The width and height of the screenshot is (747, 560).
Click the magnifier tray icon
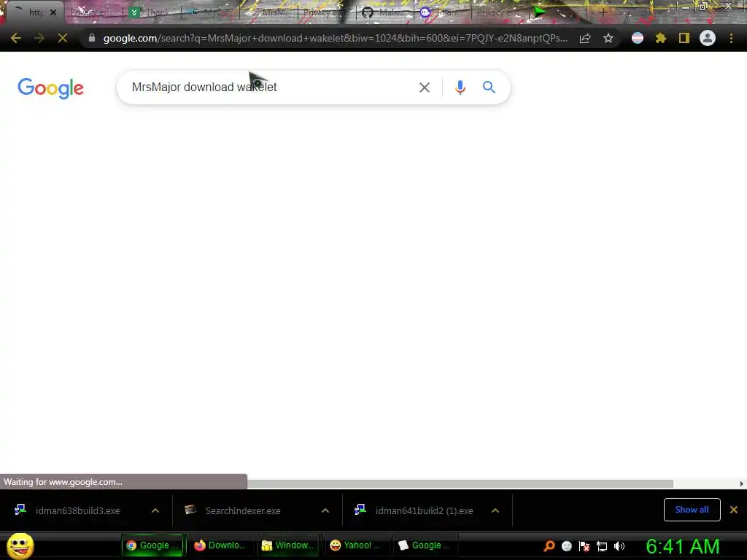coord(549,546)
